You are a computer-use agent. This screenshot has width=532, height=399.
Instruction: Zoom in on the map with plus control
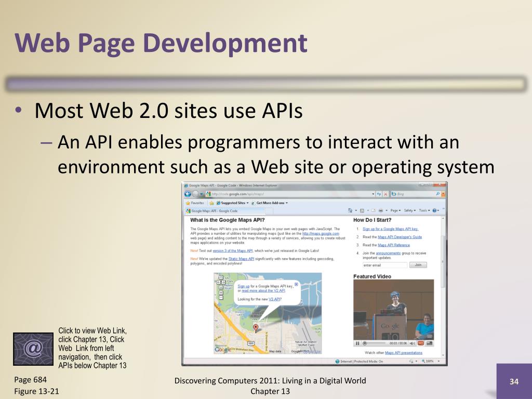pos(221,292)
